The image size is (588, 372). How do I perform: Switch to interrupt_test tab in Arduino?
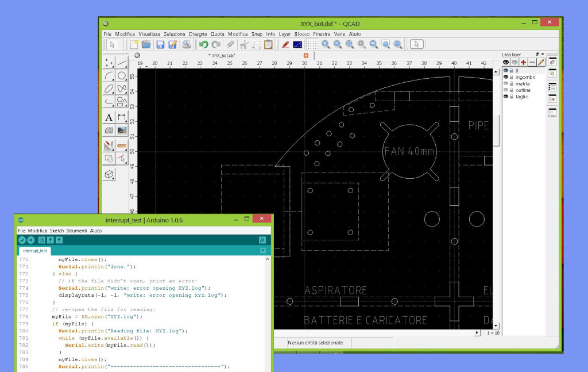35,251
